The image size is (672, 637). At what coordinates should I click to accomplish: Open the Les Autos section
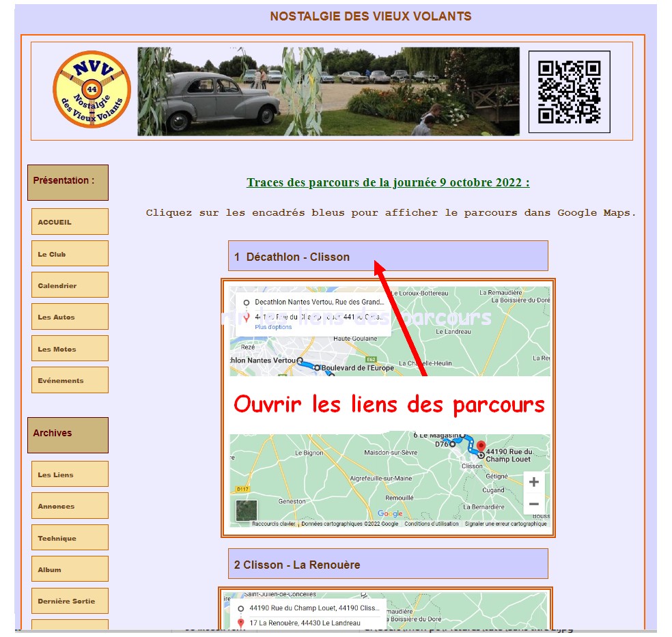[70, 317]
